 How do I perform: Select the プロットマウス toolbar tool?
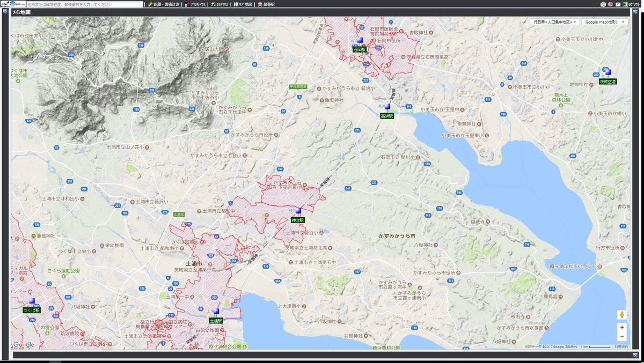point(195,4)
